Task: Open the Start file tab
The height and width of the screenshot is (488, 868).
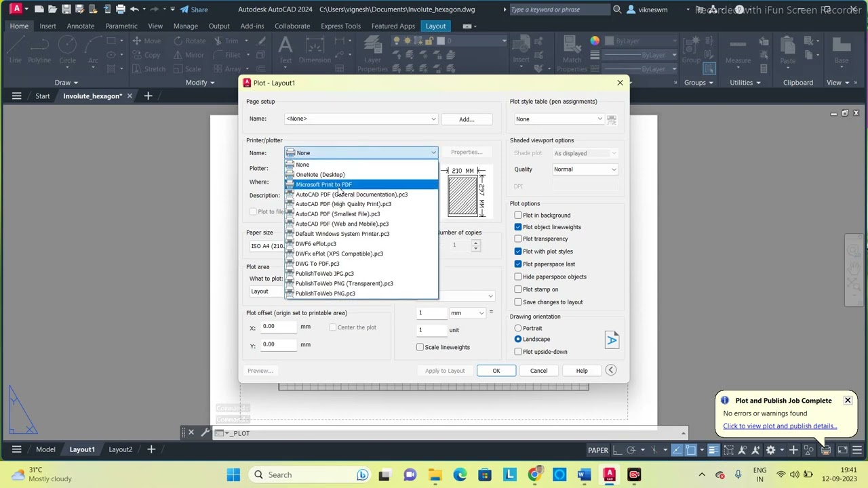Action: pyautogui.click(x=43, y=96)
